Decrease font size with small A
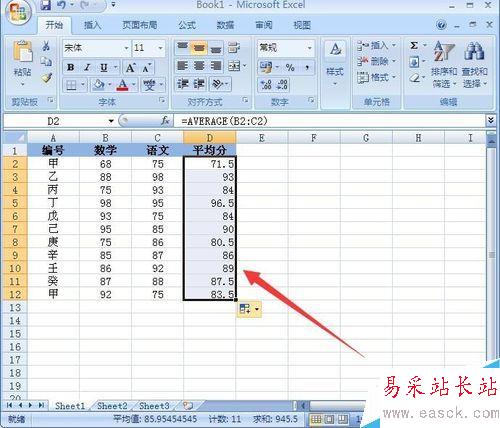The height and width of the screenshot is (428, 500). (146, 68)
